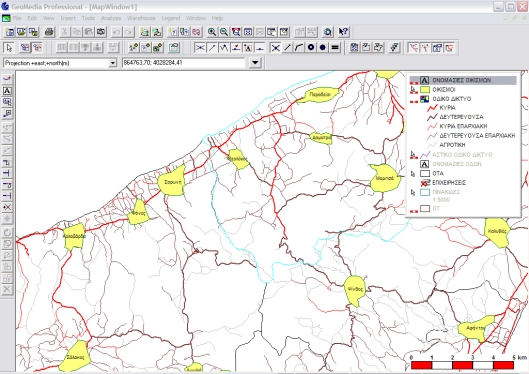
Task: Click the solid circle point placement icon
Action: pos(323,48)
